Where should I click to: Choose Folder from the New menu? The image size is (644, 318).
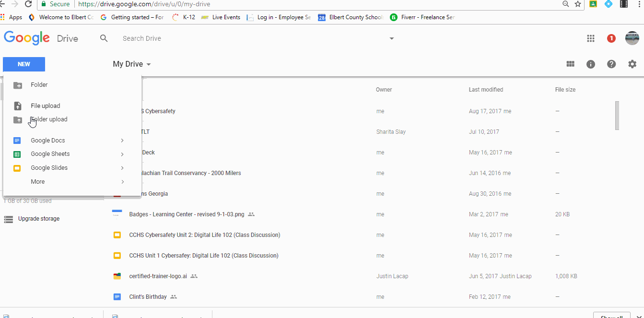[72, 85]
